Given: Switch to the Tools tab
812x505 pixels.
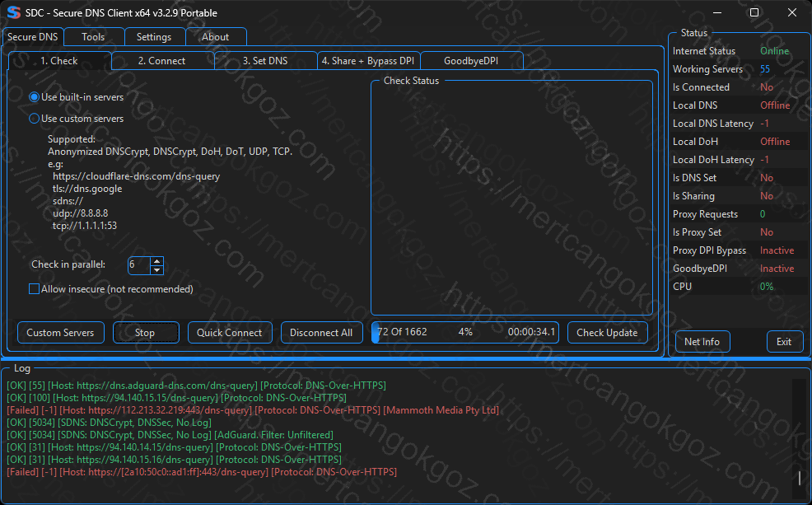Looking at the screenshot, I should coord(93,37).
